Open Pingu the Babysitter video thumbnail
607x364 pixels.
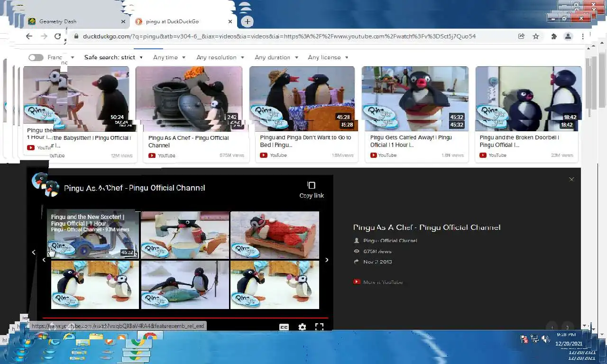[x=76, y=99]
